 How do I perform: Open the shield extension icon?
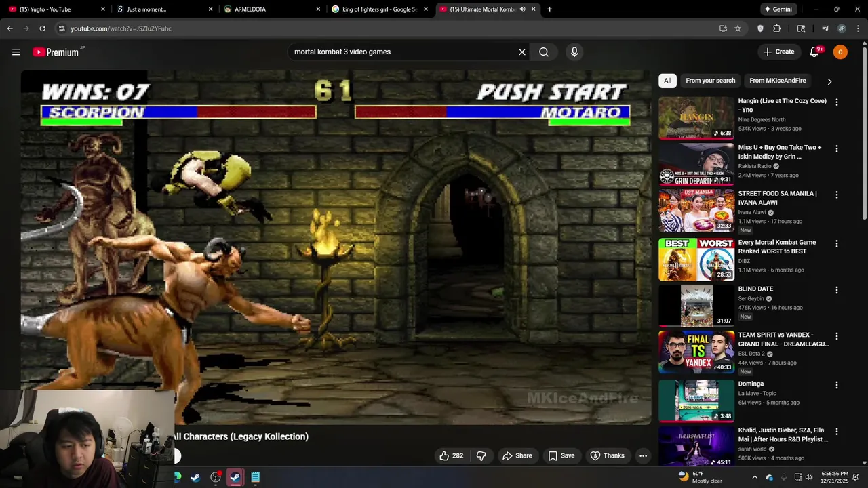(x=760, y=28)
